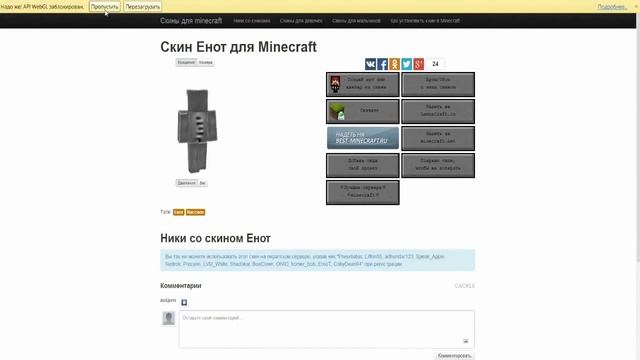This screenshot has width=640, height=360.
Task: Click the Сохрани скин button
Action: tap(438, 165)
